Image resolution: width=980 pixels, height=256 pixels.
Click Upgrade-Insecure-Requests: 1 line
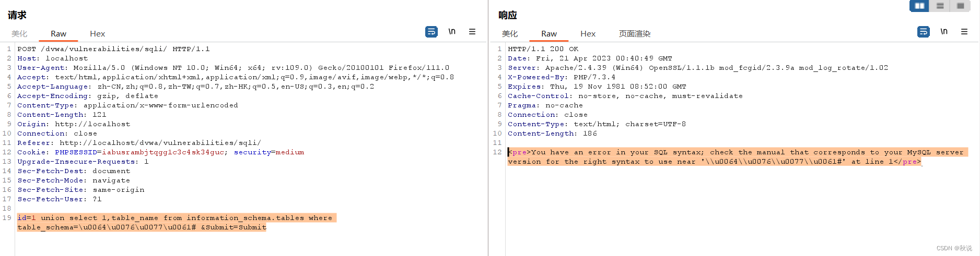pyautogui.click(x=83, y=162)
